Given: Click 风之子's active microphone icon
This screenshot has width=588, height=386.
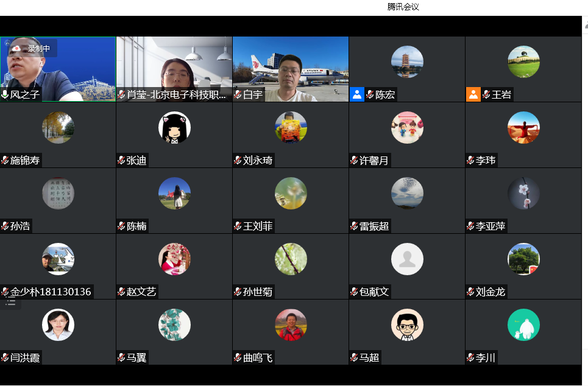Looking at the screenshot, I should 5,96.
